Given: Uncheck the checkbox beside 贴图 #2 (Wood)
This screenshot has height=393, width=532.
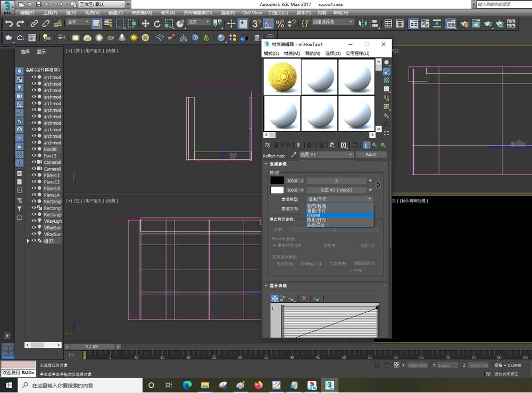Looking at the screenshot, I should tap(370, 190).
